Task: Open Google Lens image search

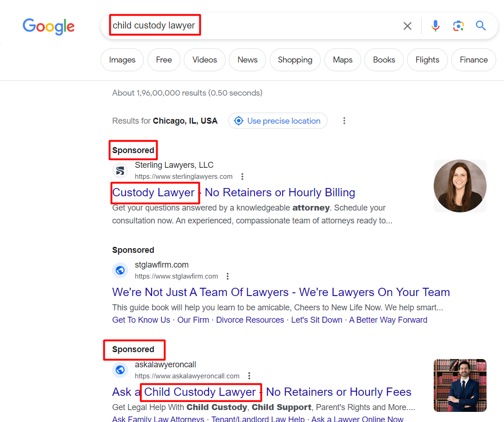Action: 459,26
